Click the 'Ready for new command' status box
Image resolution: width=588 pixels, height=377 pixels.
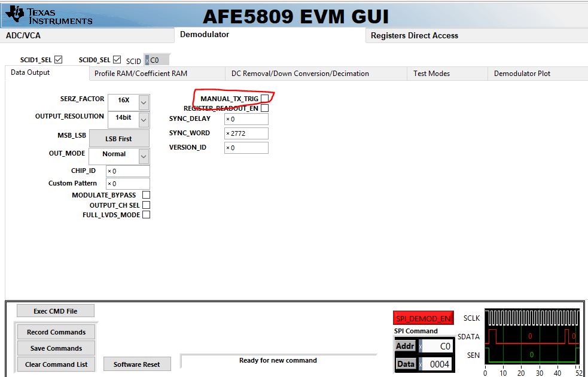point(278,361)
